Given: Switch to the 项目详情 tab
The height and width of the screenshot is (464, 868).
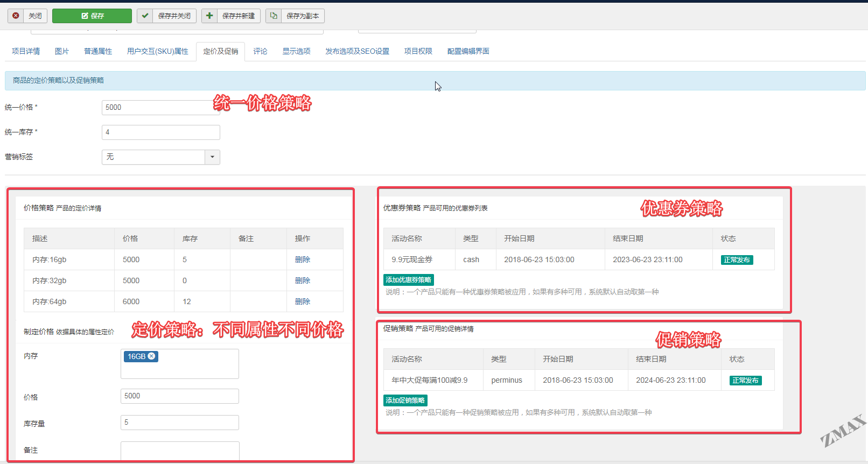Looking at the screenshot, I should [x=26, y=51].
